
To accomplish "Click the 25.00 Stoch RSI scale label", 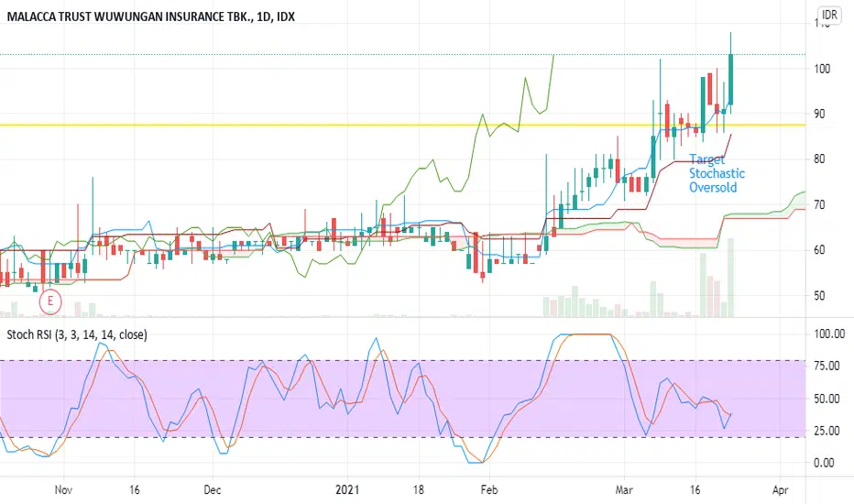I will [x=827, y=431].
